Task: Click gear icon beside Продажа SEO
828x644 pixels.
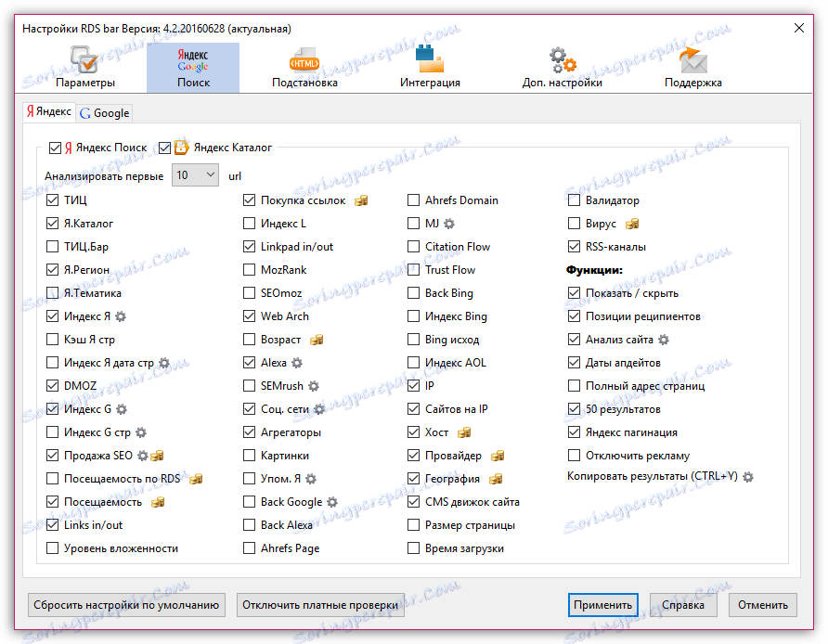Action: point(143,456)
